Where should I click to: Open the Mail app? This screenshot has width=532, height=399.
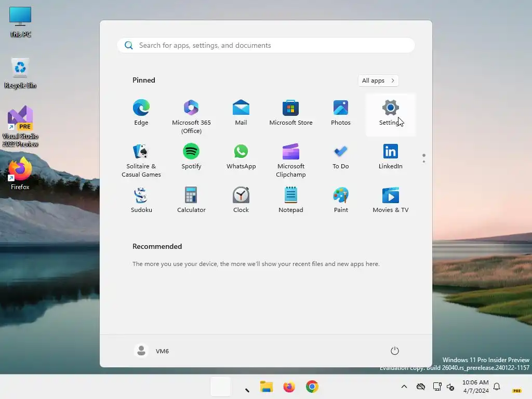click(x=241, y=114)
